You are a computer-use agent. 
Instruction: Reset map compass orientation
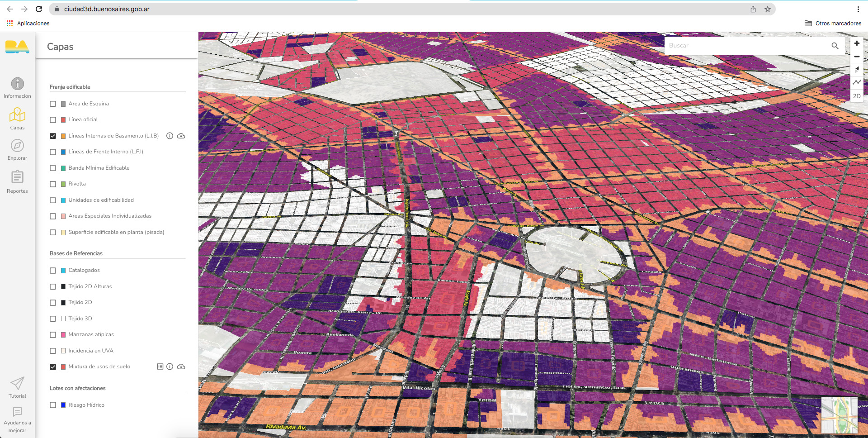(x=857, y=69)
